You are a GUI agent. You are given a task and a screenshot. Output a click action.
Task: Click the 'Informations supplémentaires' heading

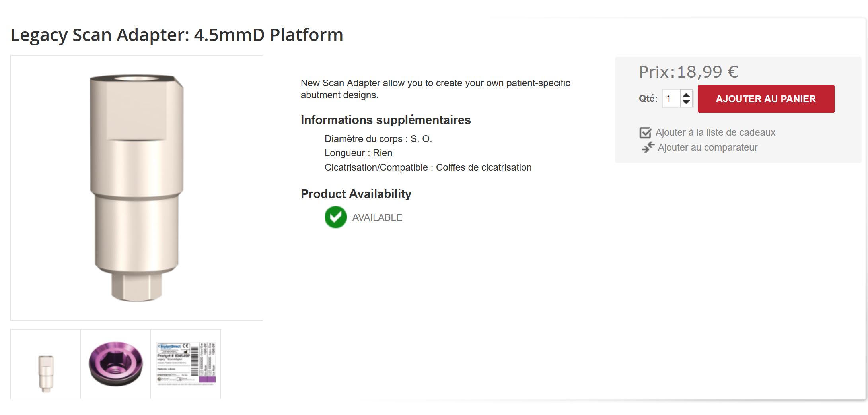click(x=385, y=120)
